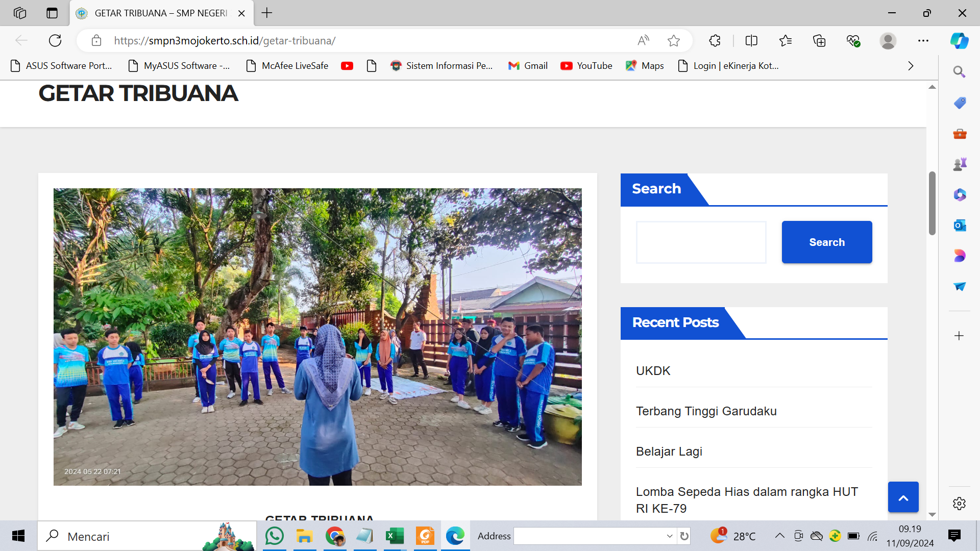Select the GETAR TRIBUANA browser tab
This screenshot has height=551, width=980.
161,13
